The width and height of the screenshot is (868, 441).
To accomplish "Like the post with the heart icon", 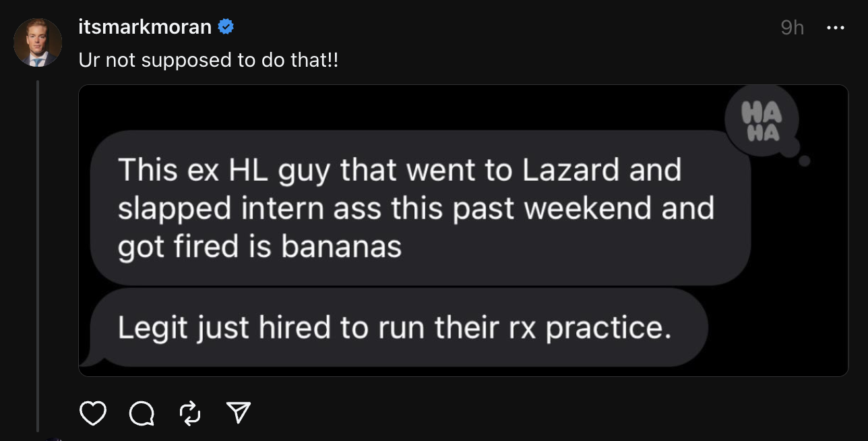I will coord(93,413).
